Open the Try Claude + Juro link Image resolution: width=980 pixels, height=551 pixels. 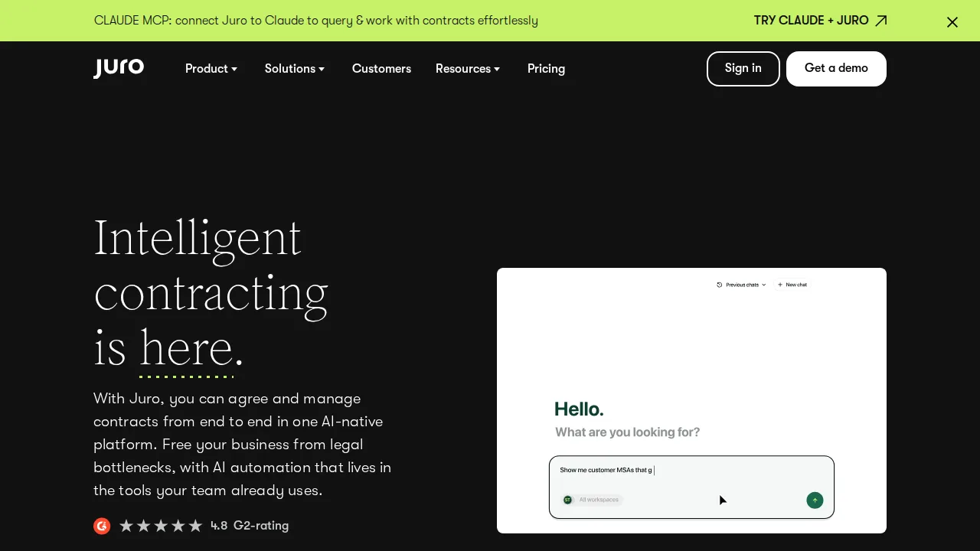pyautogui.click(x=820, y=21)
